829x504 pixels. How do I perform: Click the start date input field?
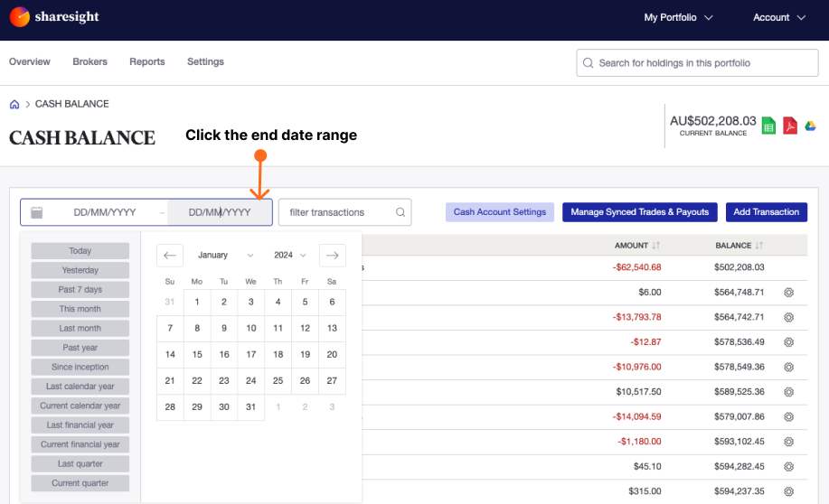click(105, 212)
